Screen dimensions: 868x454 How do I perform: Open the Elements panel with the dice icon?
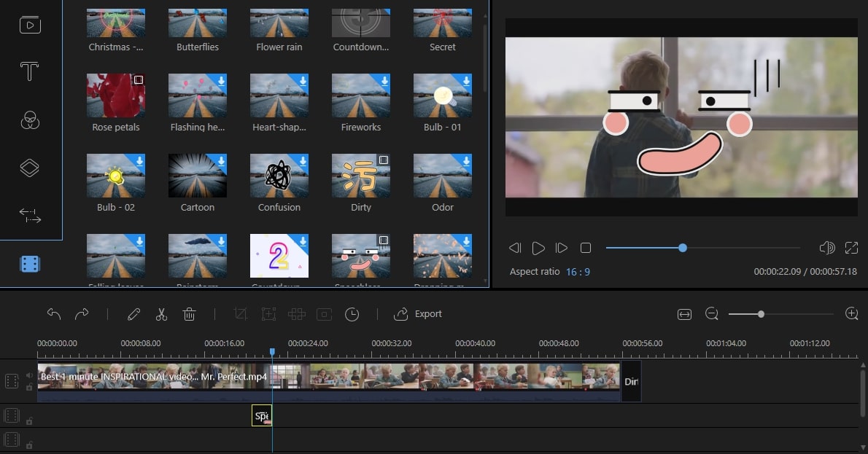click(28, 263)
